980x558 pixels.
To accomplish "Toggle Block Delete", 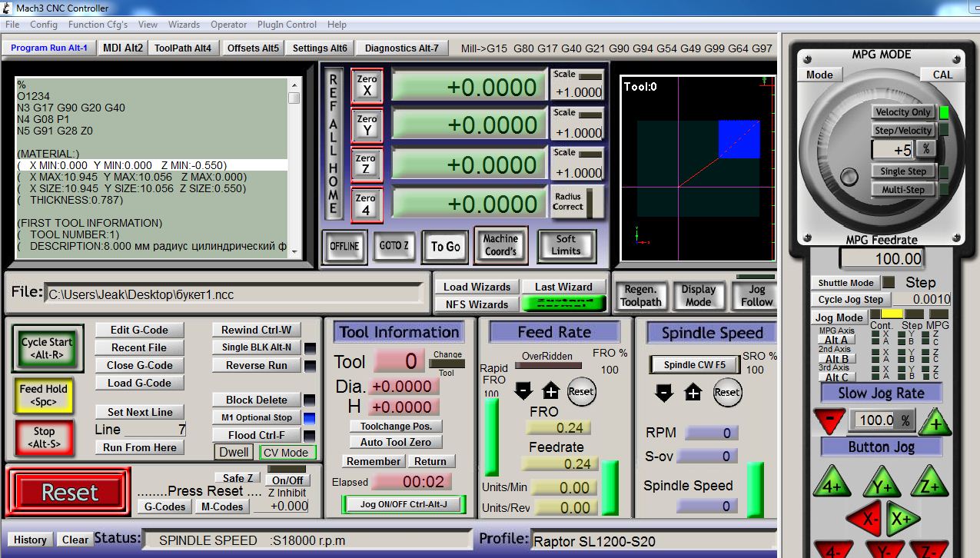I will tap(257, 400).
